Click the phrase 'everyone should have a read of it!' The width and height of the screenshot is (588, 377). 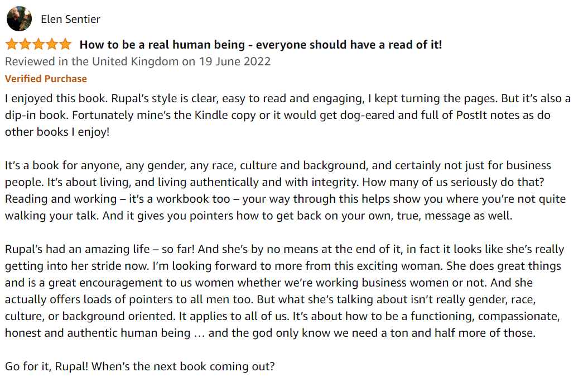coord(349,45)
